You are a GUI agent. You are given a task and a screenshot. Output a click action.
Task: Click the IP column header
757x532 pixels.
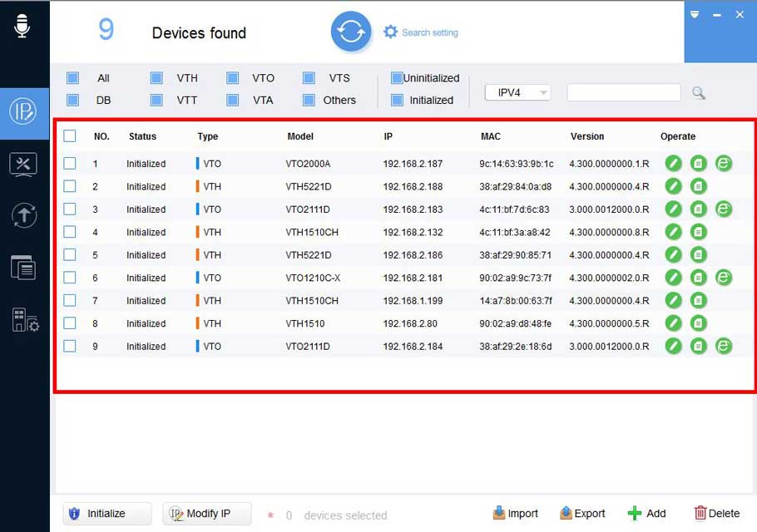[x=388, y=136]
